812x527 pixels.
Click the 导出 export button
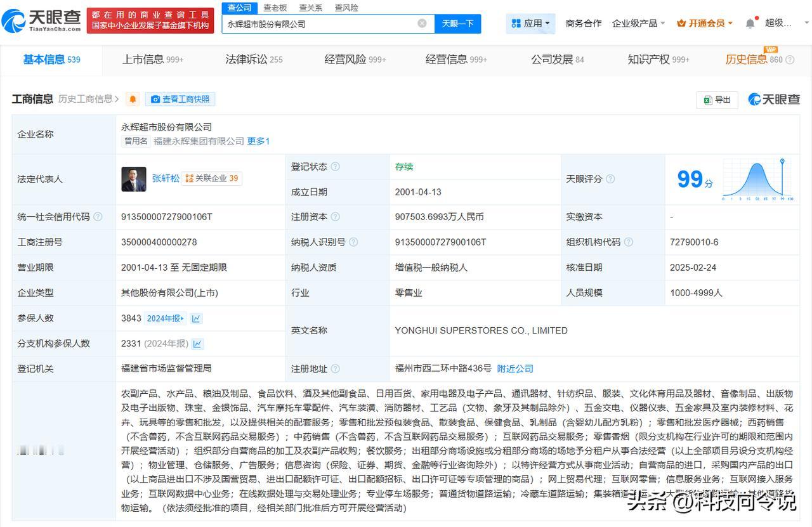click(717, 100)
